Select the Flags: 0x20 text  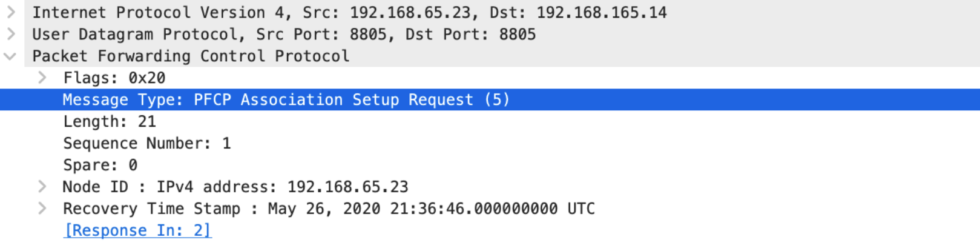coord(114,78)
